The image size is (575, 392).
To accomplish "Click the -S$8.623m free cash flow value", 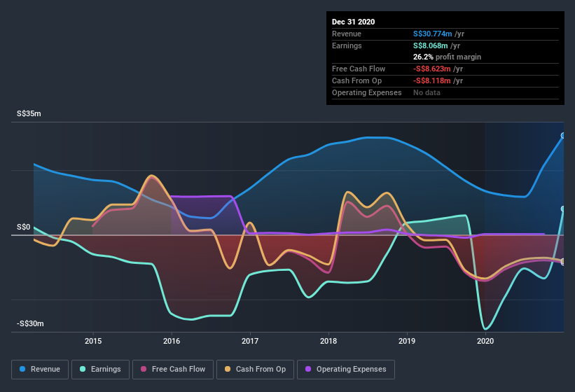I will click(x=432, y=69).
